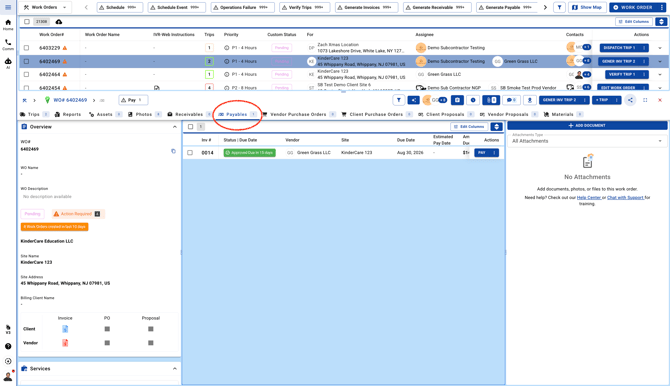This screenshot has height=386, width=670.
Task: Click the Action Required status chip
Action: click(78, 214)
